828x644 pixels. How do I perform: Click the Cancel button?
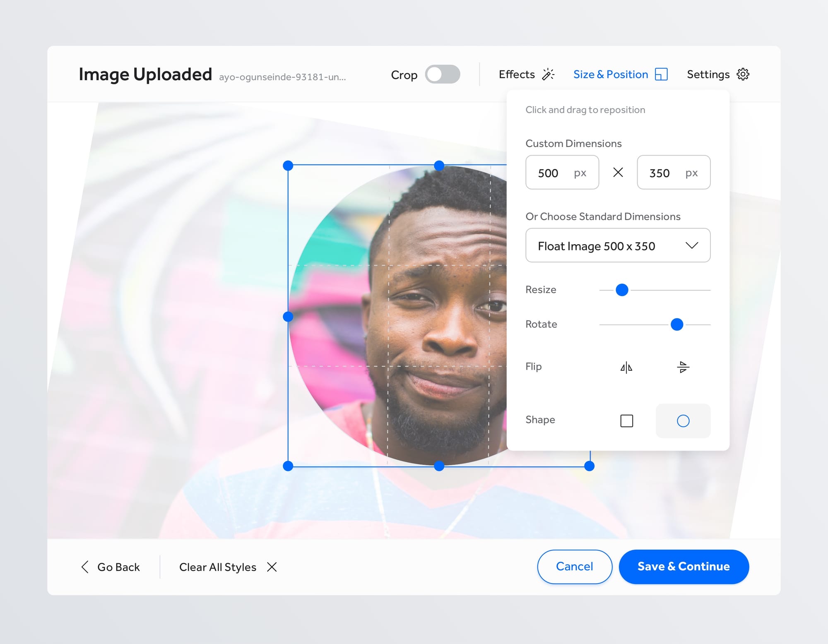point(574,567)
